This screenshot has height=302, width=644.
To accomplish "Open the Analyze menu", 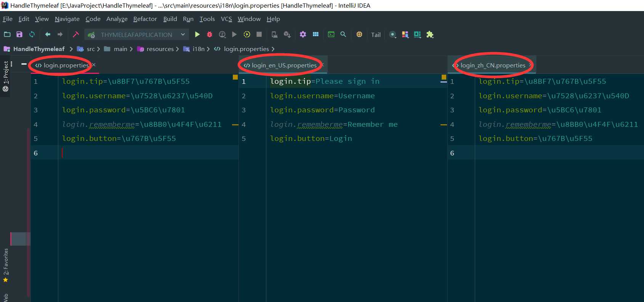I will (x=117, y=19).
